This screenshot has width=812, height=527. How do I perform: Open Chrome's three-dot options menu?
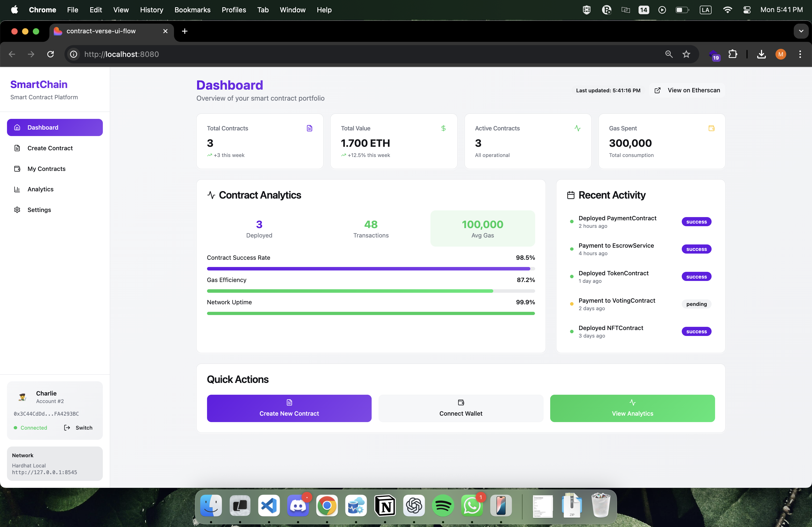click(800, 54)
